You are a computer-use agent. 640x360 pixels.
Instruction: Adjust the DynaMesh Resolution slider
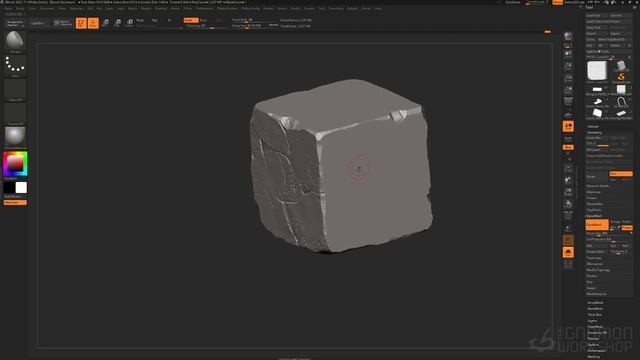(609, 233)
